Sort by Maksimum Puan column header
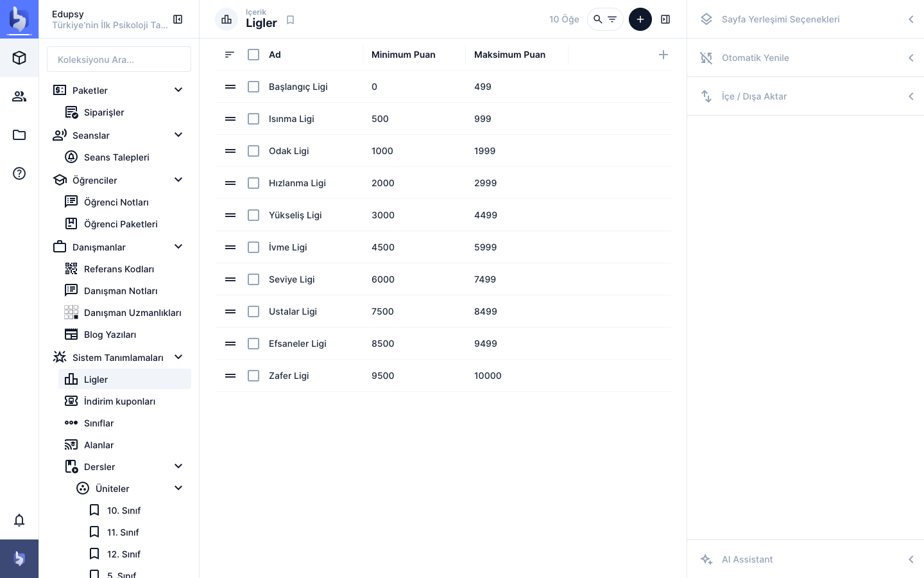The width and height of the screenshot is (924, 578). (x=509, y=55)
